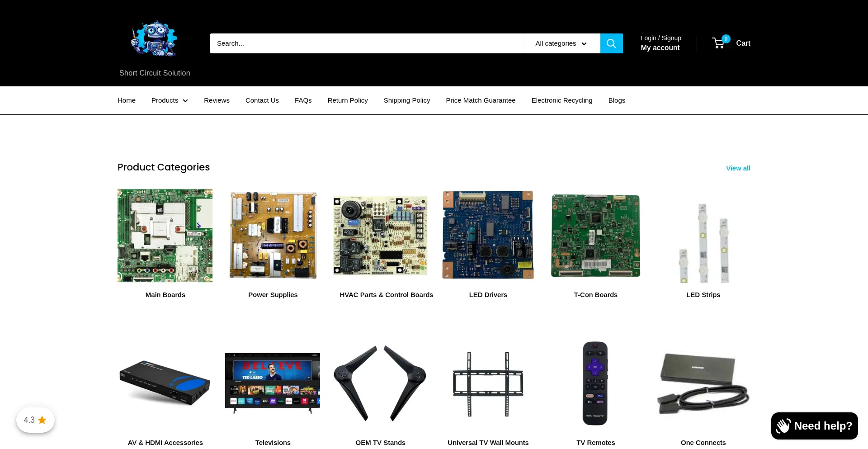Open the My account menu
This screenshot has height=449, width=868.
click(x=660, y=47)
